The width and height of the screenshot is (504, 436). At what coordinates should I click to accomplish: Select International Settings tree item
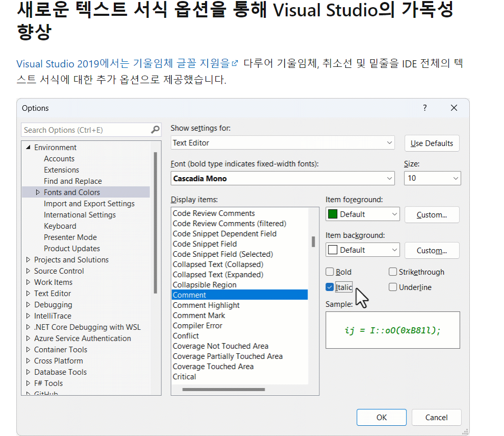(80, 215)
